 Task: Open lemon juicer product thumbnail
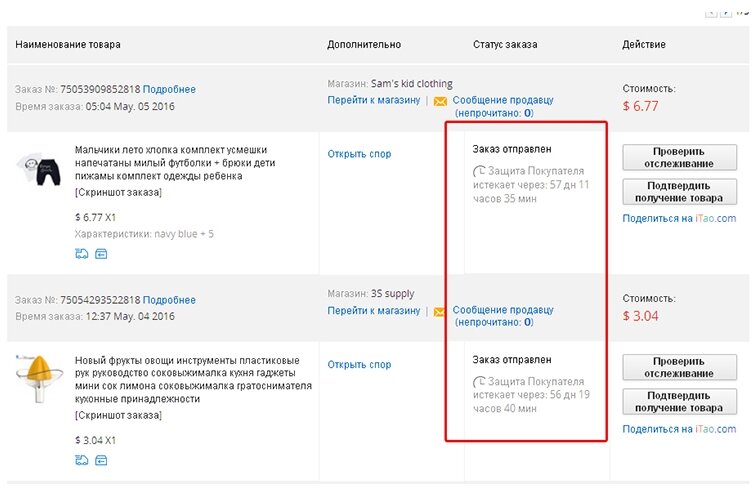[x=39, y=378]
